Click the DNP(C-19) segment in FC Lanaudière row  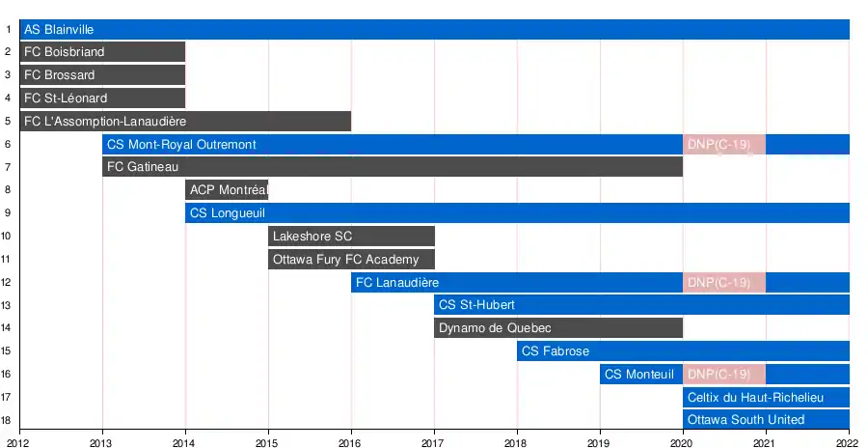[x=723, y=283]
